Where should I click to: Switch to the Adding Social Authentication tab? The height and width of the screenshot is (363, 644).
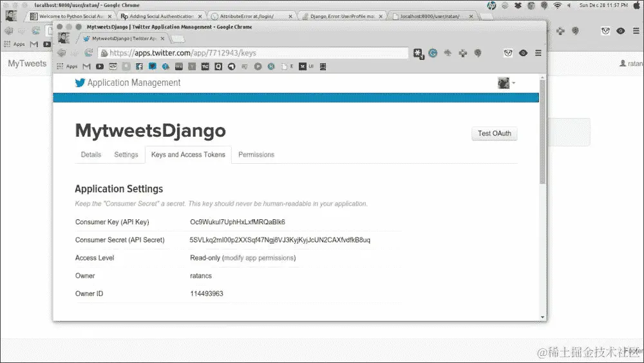(161, 17)
